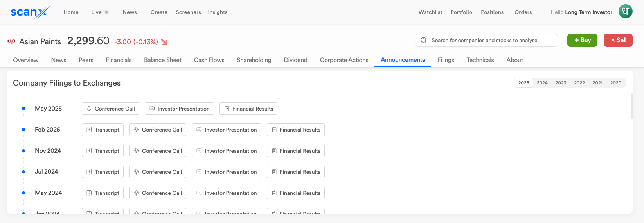
Task: Click microphone icon in Feb 2025 Conference Call
Action: point(137,130)
